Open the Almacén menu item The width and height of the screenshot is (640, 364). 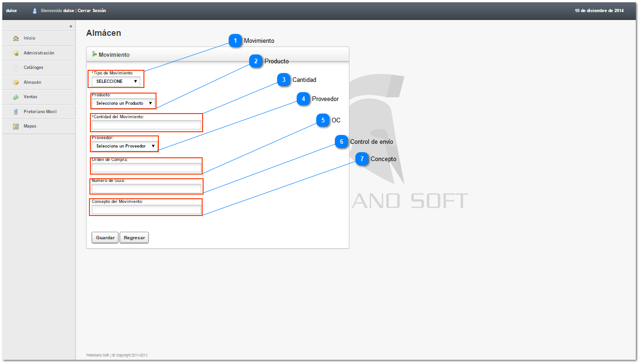(x=39, y=82)
